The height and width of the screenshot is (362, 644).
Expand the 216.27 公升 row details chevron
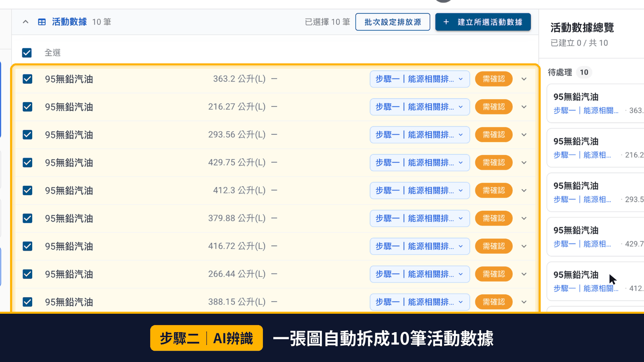click(524, 107)
